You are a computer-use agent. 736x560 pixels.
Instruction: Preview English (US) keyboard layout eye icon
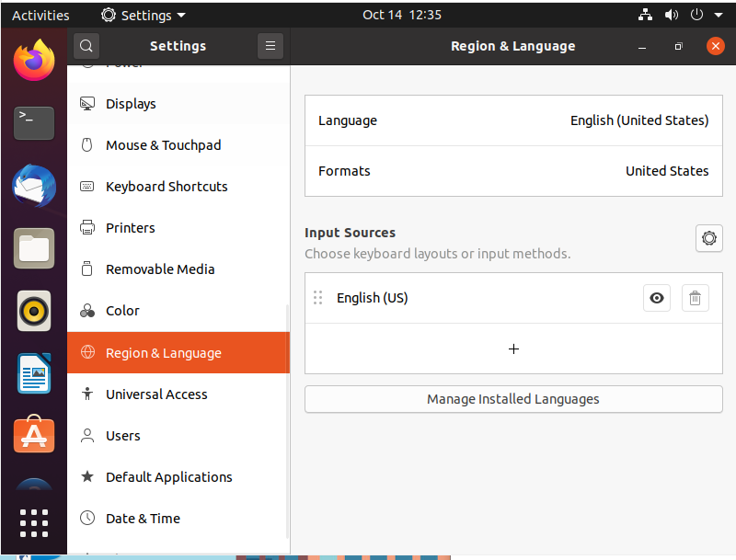(657, 298)
